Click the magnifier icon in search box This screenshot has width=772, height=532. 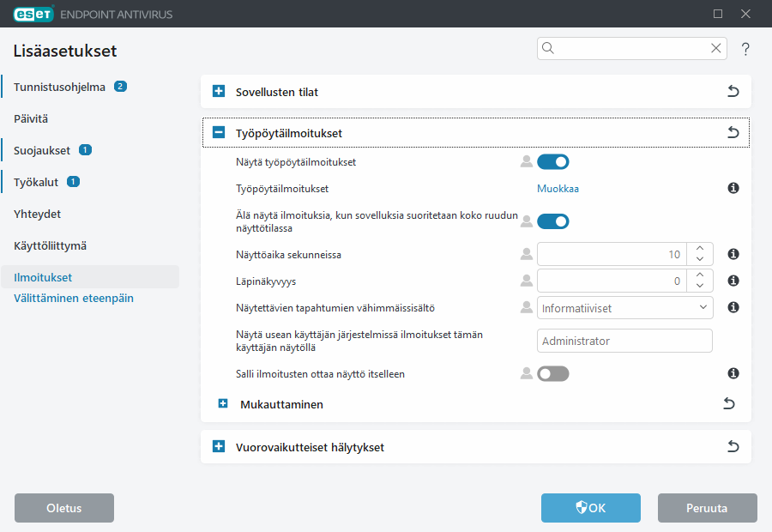click(548, 48)
